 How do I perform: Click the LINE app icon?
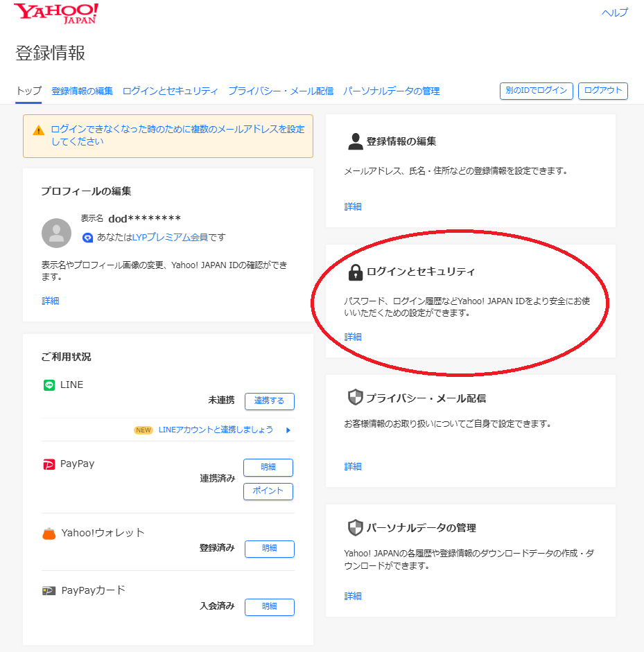point(49,385)
